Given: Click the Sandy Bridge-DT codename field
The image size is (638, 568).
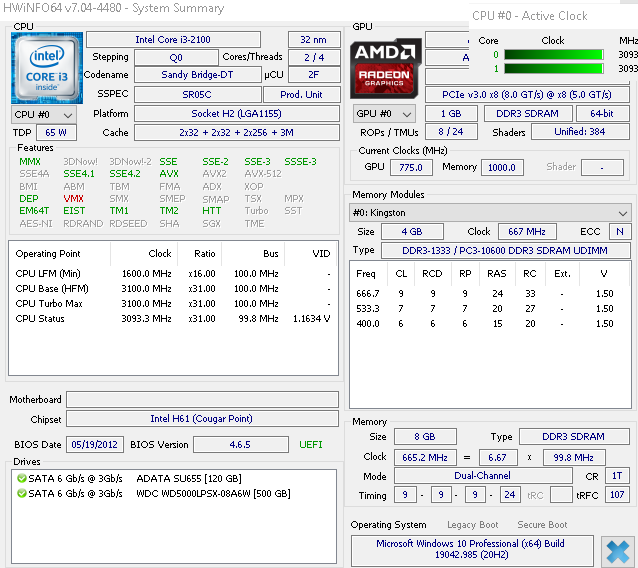Looking at the screenshot, I should pos(197,75).
